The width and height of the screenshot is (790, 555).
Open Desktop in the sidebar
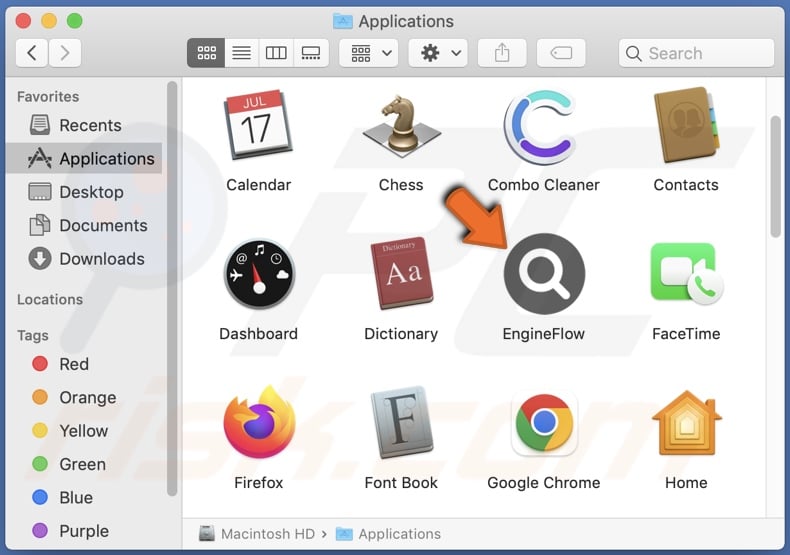click(x=84, y=192)
